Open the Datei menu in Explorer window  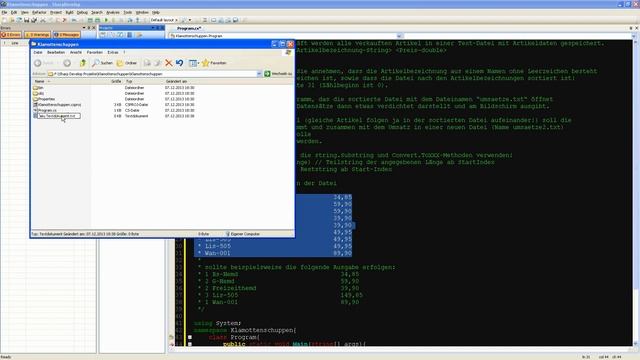(38, 52)
